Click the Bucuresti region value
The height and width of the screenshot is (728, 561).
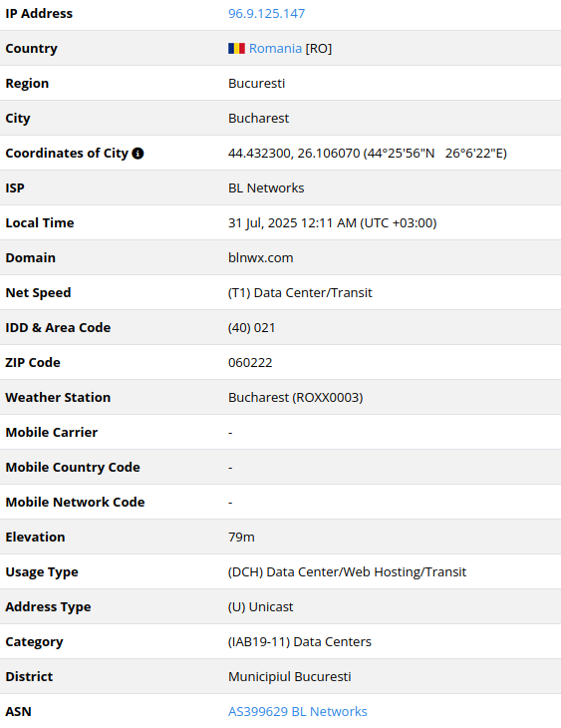[x=257, y=84]
